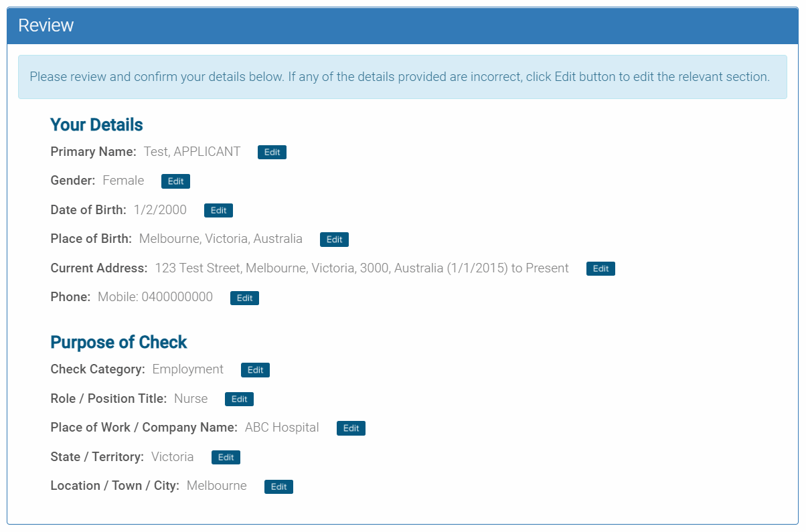Click the Nurse position value
Image resolution: width=806 pixels, height=532 pixels.
190,398
